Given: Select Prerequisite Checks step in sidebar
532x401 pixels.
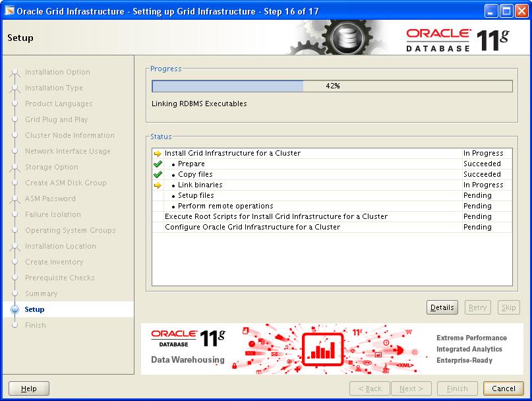Looking at the screenshot, I should (x=59, y=278).
